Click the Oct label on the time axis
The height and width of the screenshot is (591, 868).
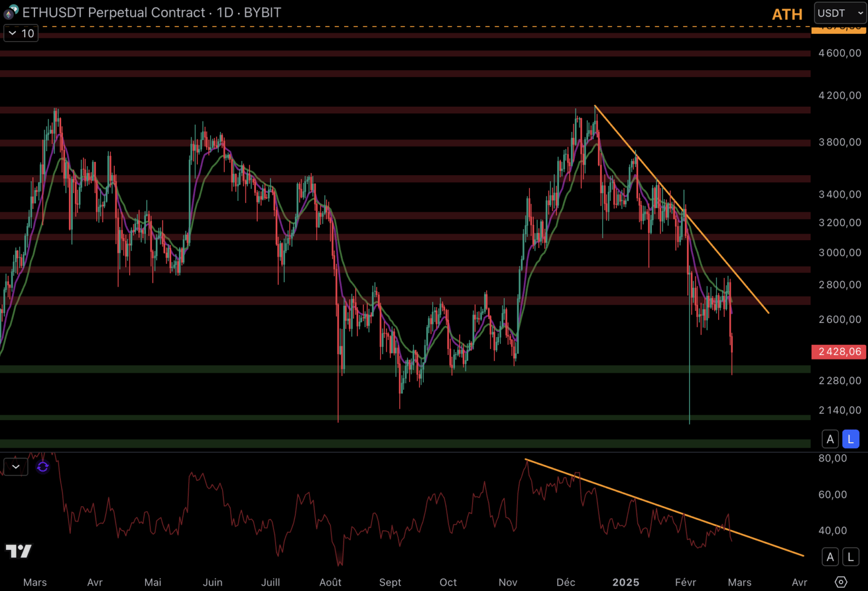tap(448, 582)
